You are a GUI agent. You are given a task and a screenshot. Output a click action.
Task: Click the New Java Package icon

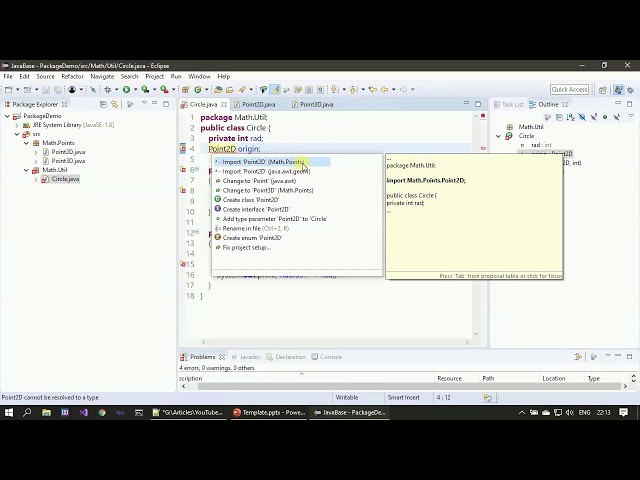pos(185,89)
